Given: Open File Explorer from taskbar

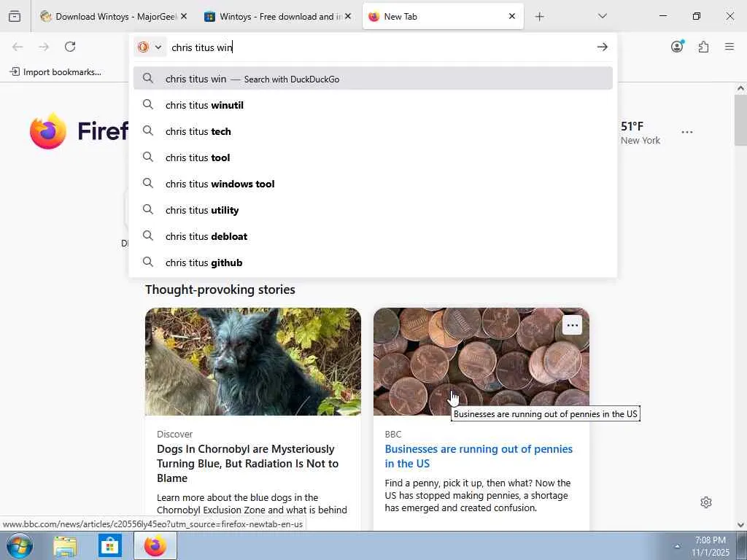Looking at the screenshot, I should (x=65, y=545).
